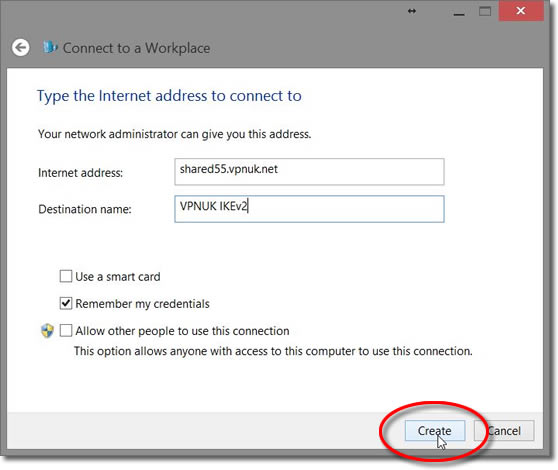Focus the Internet address text field
Image resolution: width=558 pixels, height=470 pixels.
tap(309, 172)
